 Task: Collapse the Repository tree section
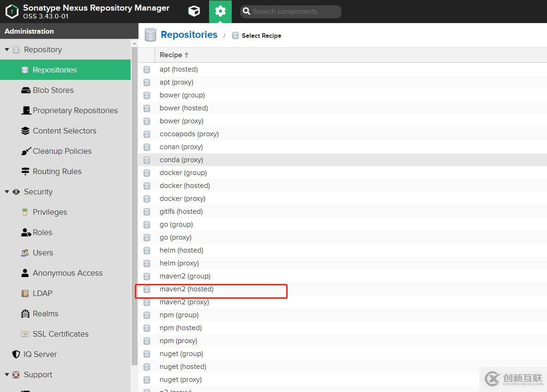coord(6,49)
